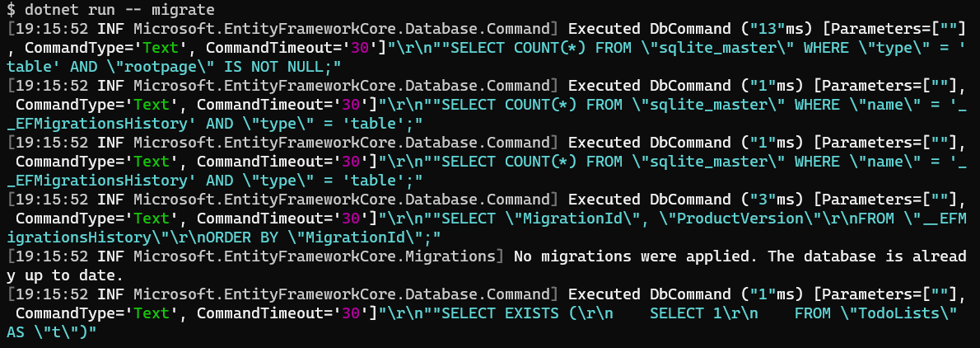Select the '\"TodoLists\"' table name text
This screenshot has height=348, width=980.
pos(898,313)
